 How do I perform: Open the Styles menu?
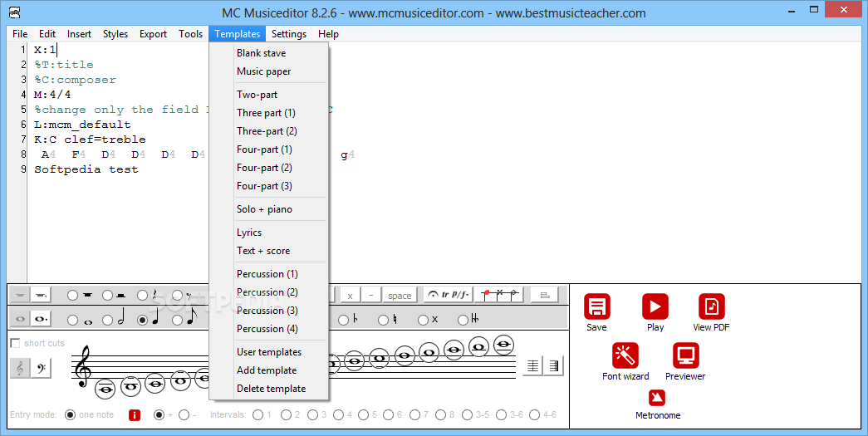pyautogui.click(x=115, y=34)
